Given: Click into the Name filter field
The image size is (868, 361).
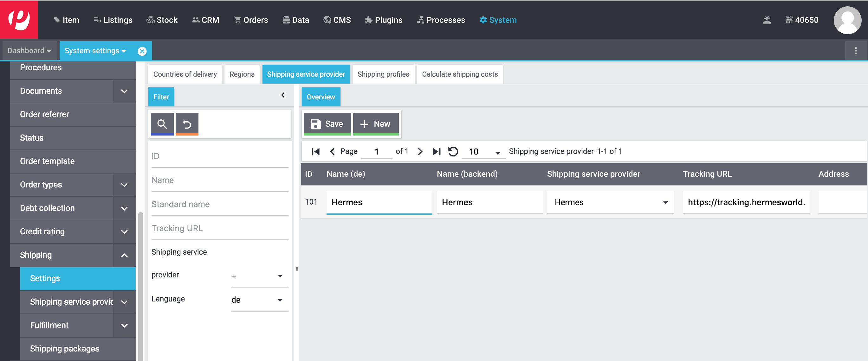Looking at the screenshot, I should coord(220,180).
